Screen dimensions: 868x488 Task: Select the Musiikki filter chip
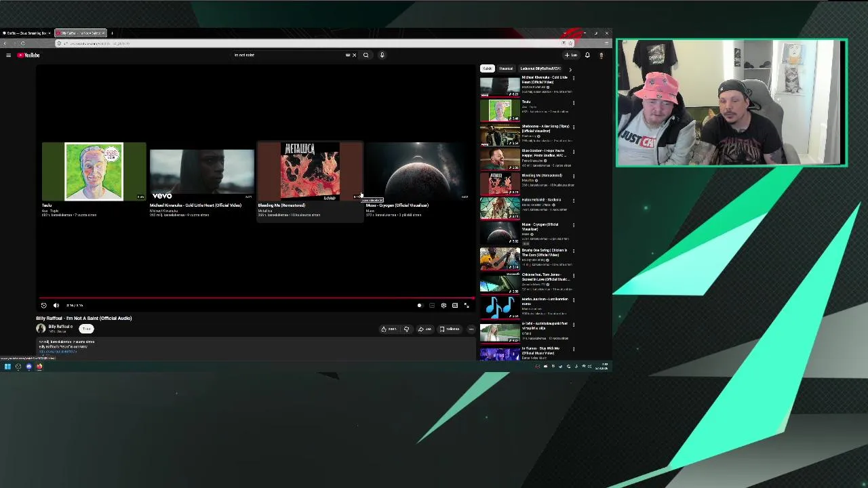[x=506, y=68]
